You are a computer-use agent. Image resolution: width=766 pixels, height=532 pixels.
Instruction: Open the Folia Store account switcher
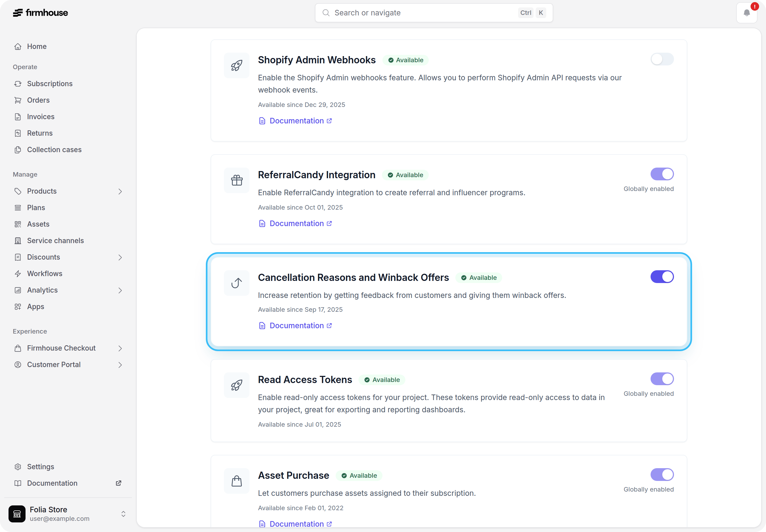[123, 514]
